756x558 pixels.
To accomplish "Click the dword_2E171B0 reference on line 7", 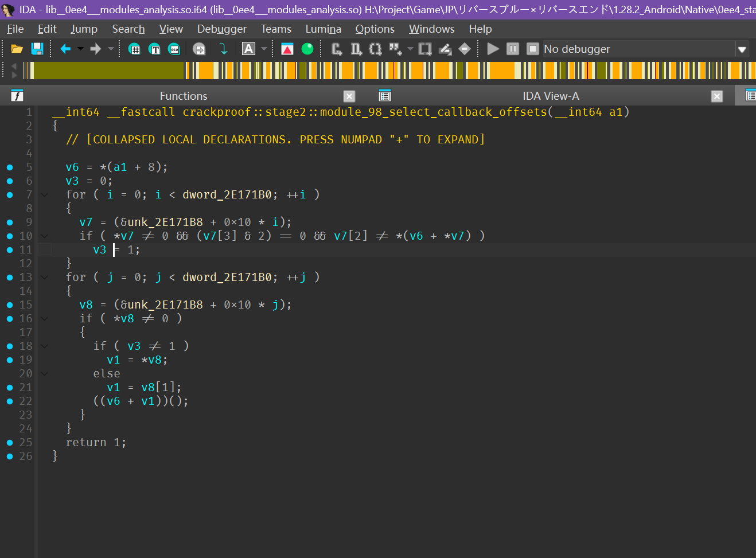I will pos(227,195).
